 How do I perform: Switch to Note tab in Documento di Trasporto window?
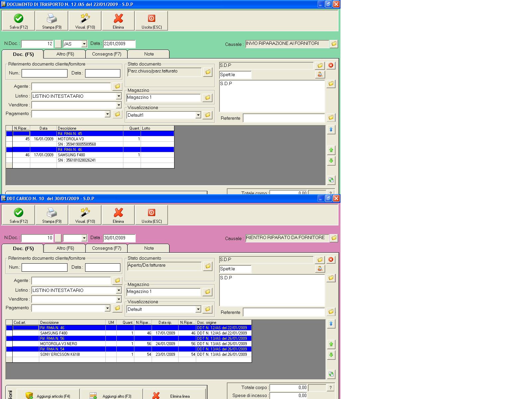pos(149,54)
